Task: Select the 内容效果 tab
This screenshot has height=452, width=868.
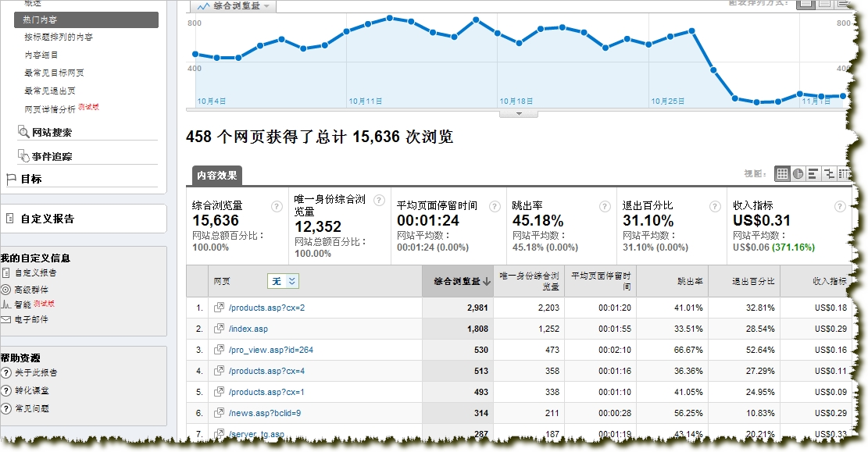Action: coord(217,176)
